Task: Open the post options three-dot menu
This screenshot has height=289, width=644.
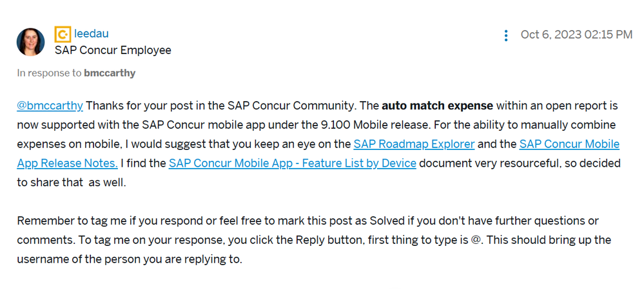Action: pos(505,35)
